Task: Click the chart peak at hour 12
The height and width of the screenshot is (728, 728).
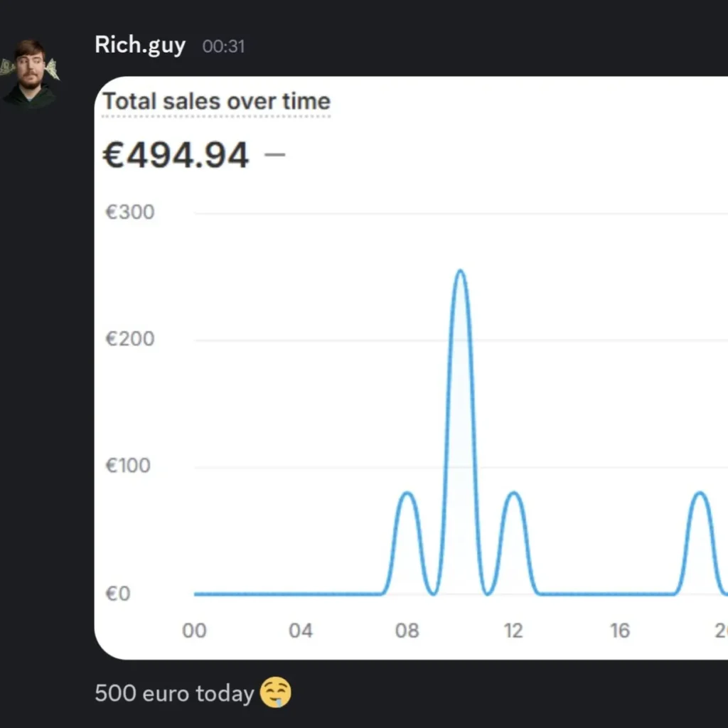Action: click(x=513, y=493)
